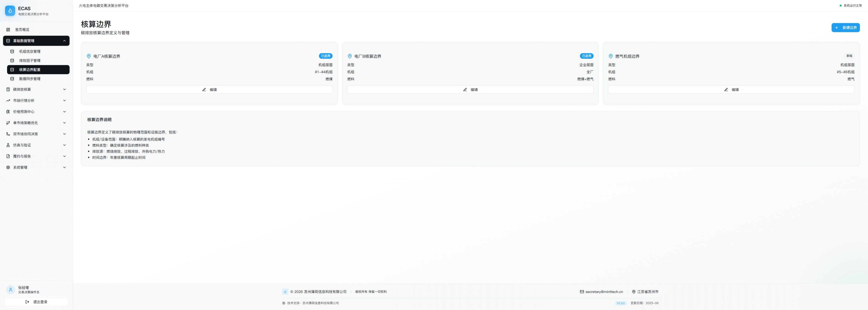Click the gear icon beside 系统管理
The width and height of the screenshot is (868, 310).
click(x=8, y=167)
